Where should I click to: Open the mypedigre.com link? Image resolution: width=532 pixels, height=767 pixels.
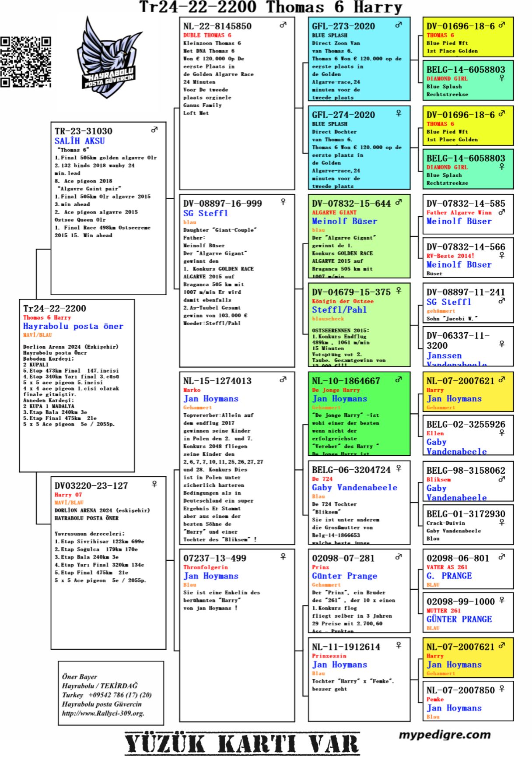point(444,735)
